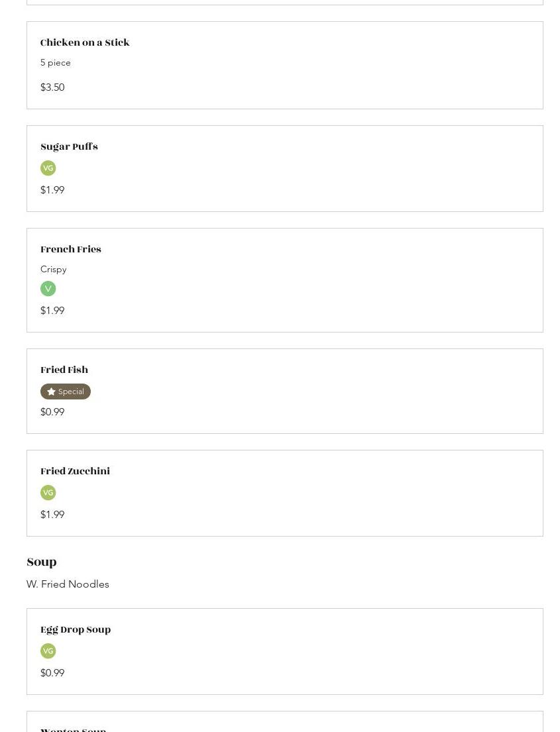The height and width of the screenshot is (732, 560).
Task: Open the Chicken on a Stick item
Action: (x=85, y=43)
